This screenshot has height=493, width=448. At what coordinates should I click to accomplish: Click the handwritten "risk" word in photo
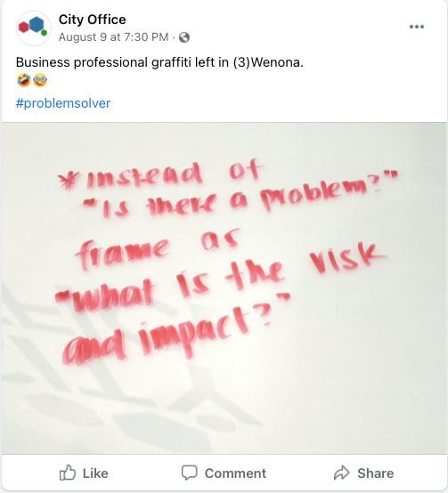click(x=347, y=261)
